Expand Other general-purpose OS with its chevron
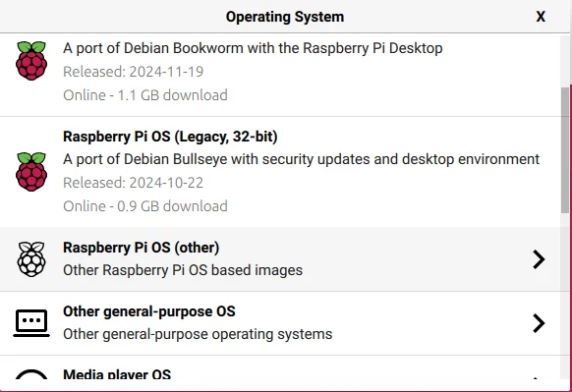The height and width of the screenshot is (392, 572). point(539,323)
